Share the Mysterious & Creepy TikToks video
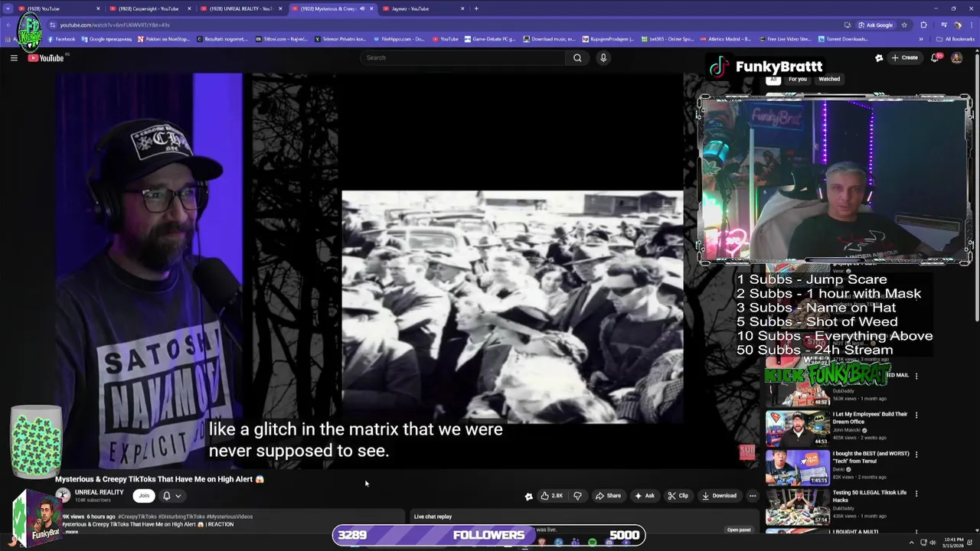 point(608,496)
